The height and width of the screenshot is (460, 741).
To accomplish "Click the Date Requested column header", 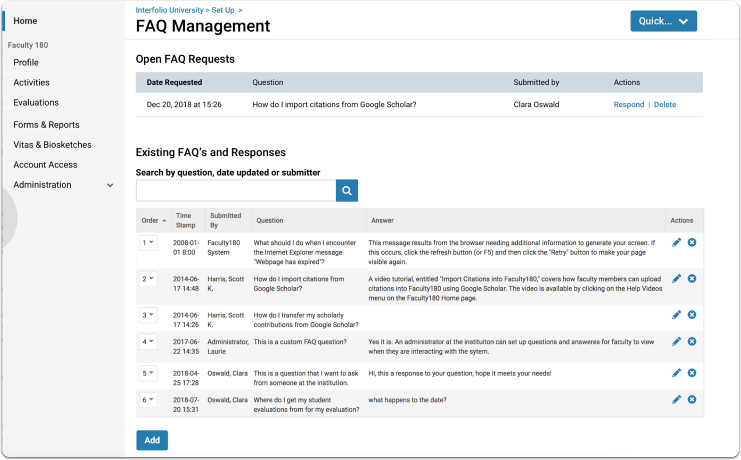I will click(x=174, y=82).
